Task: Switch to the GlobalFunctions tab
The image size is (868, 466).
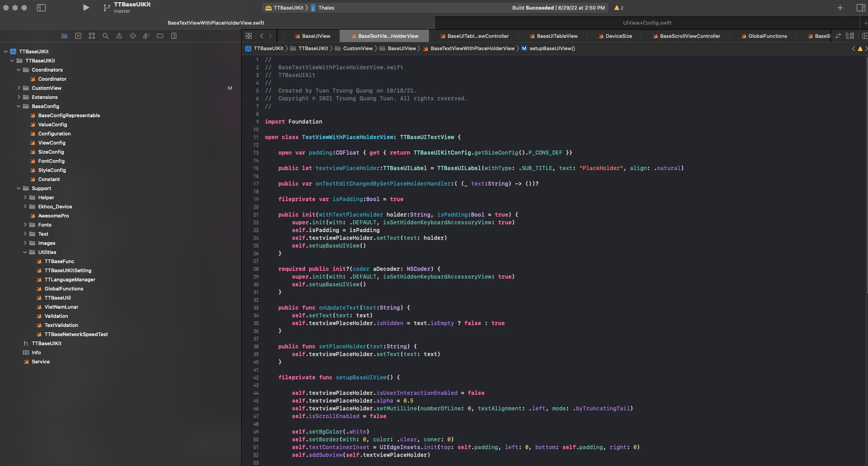Action: pyautogui.click(x=764, y=36)
